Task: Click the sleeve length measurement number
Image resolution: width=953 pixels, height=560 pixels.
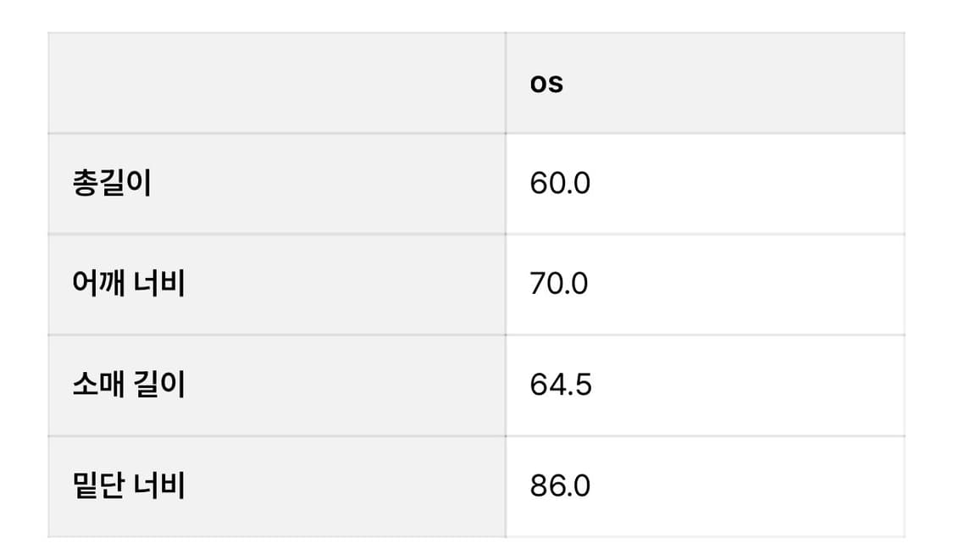Action: pos(561,385)
